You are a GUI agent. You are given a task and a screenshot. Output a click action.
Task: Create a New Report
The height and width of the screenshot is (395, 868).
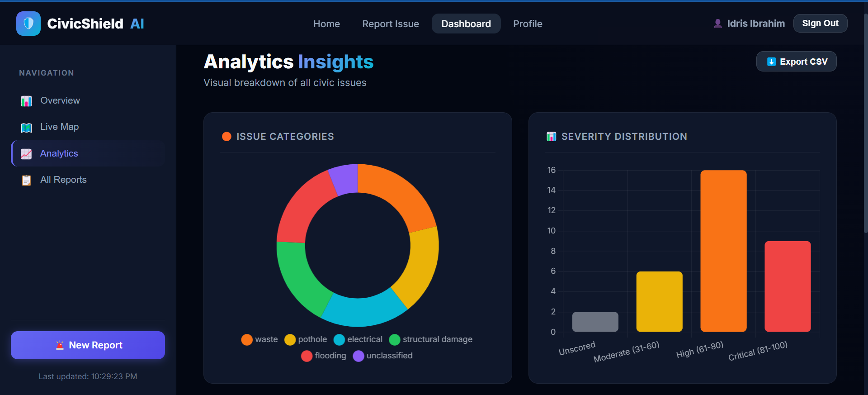coord(88,345)
